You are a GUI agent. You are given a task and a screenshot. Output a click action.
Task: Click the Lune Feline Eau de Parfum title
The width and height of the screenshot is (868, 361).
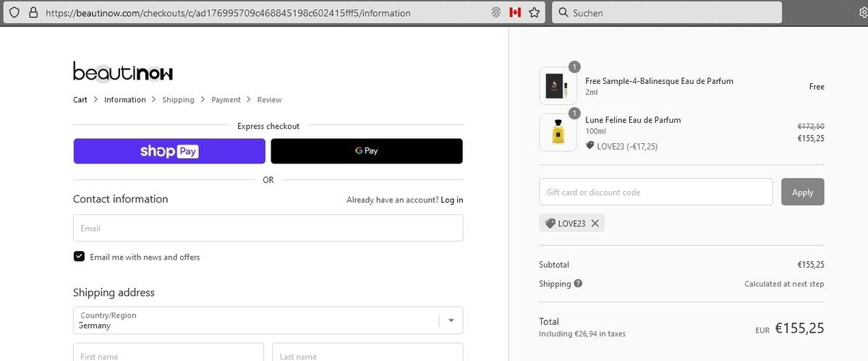click(633, 120)
